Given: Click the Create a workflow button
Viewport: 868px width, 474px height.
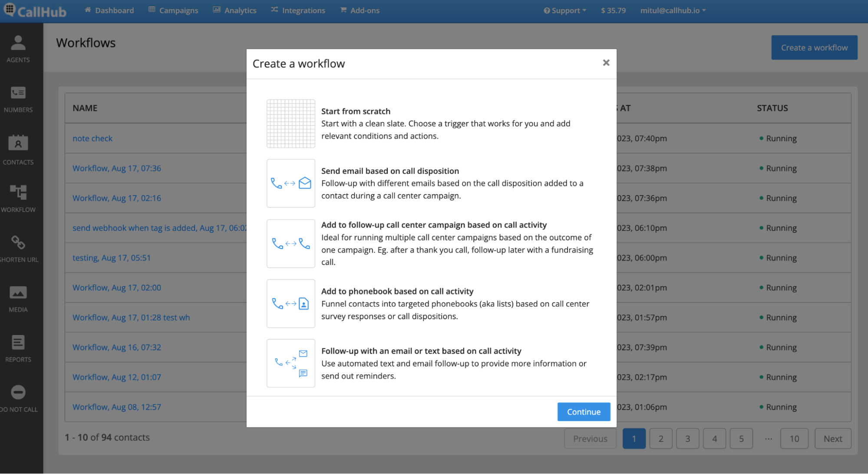Looking at the screenshot, I should [814, 47].
